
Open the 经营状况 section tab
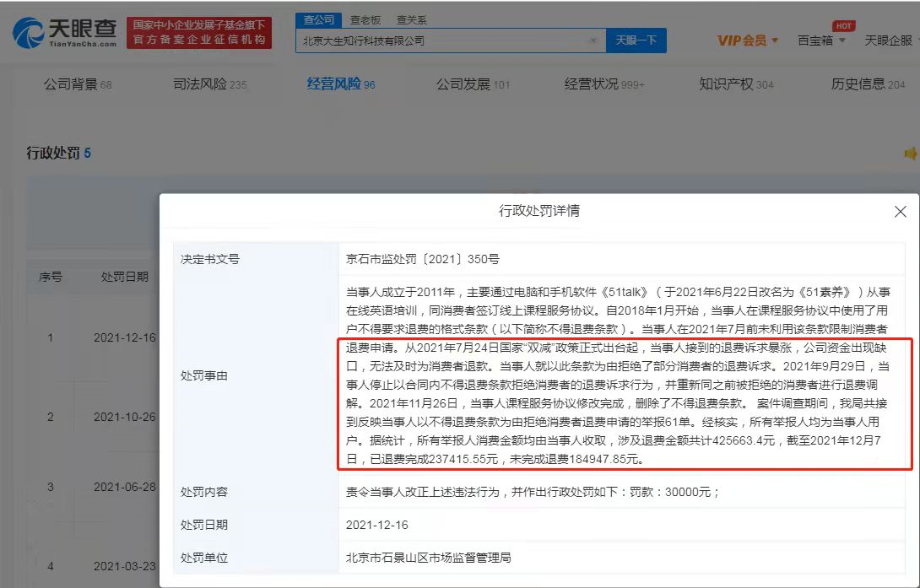coord(604,84)
